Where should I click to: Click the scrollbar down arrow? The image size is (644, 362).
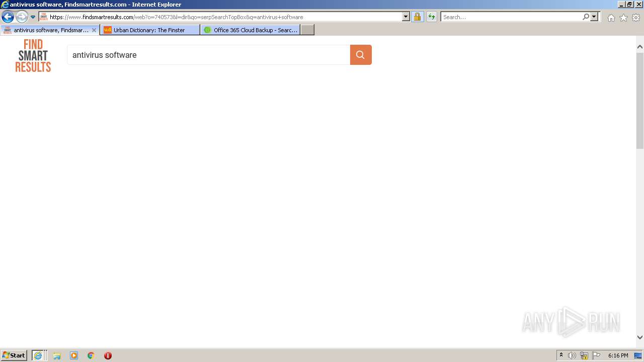point(640,337)
